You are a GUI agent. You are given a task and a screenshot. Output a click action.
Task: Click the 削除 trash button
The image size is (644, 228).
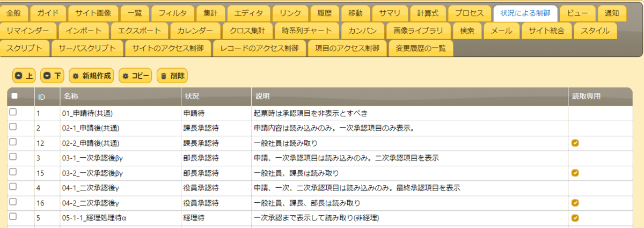(x=172, y=76)
